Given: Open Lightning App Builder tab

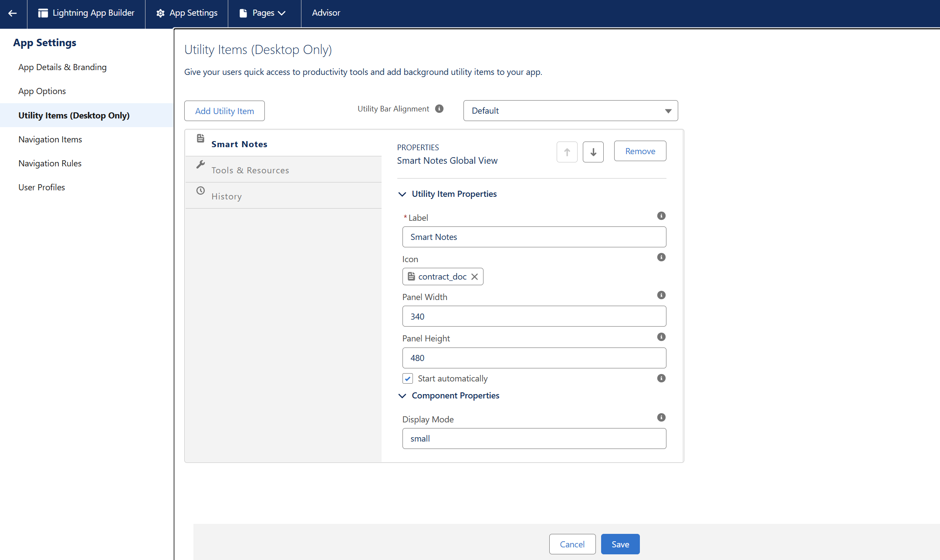Looking at the screenshot, I should [x=86, y=13].
